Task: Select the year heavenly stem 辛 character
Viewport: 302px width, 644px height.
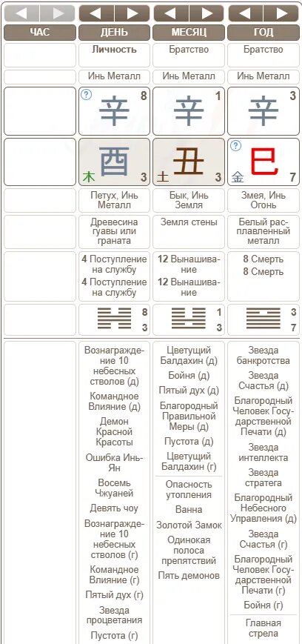Action: point(264,112)
